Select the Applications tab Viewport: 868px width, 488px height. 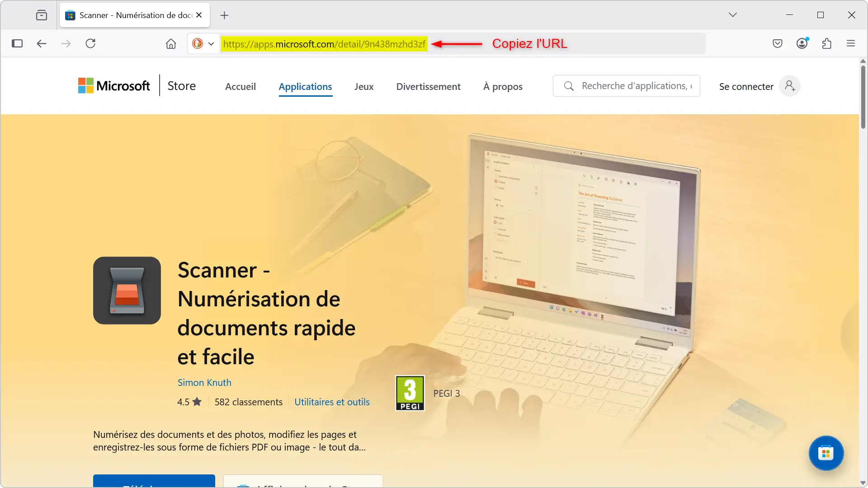[x=305, y=87]
